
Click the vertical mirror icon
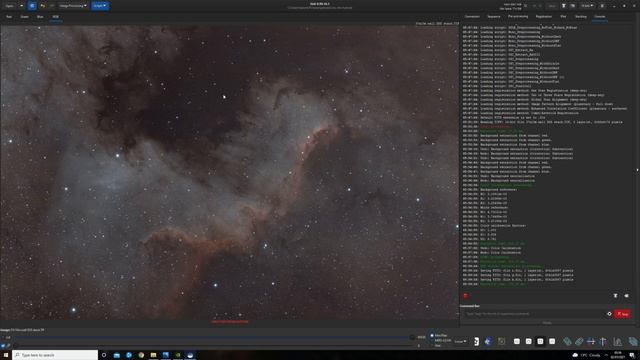(603, 341)
